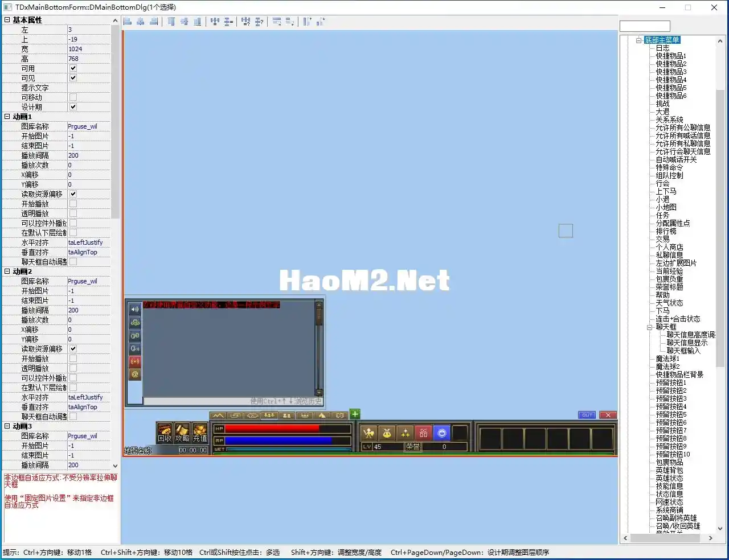The image size is (729, 560).
Task: Toggle 读取资源偏移 checkbox under 动画1
Action: pos(73,194)
